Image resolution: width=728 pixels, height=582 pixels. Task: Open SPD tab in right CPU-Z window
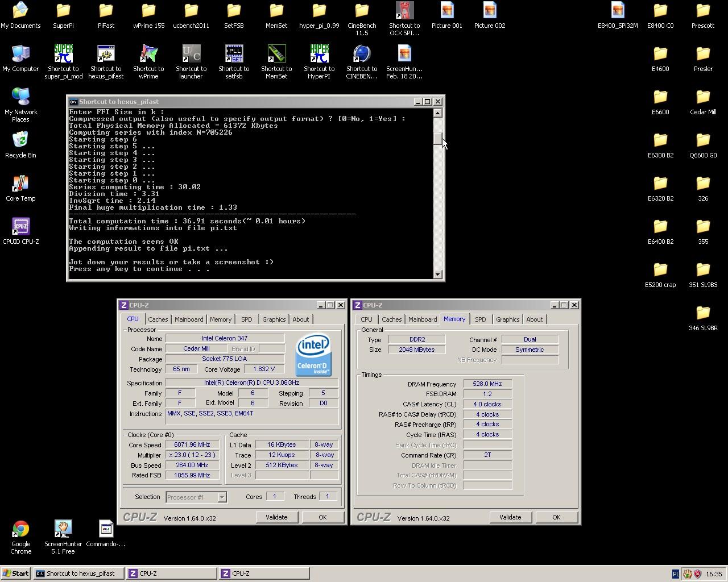(481, 319)
